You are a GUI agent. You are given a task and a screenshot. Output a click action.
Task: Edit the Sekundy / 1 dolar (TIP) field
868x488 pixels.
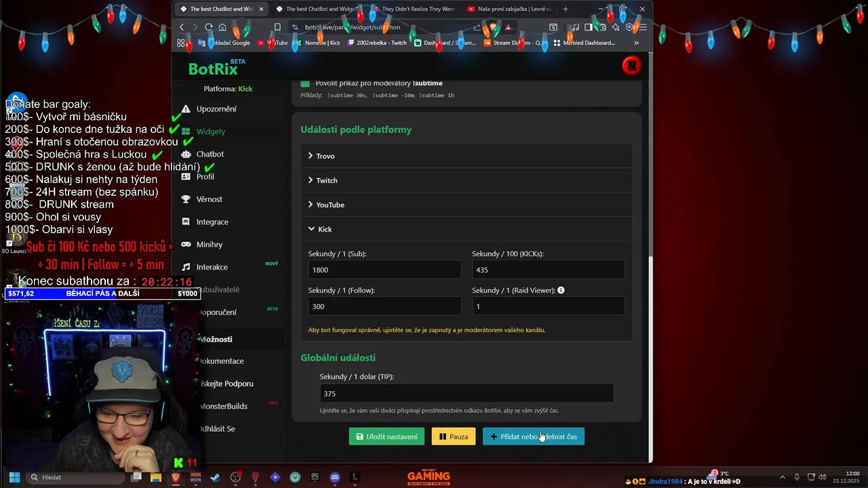[467, 394]
